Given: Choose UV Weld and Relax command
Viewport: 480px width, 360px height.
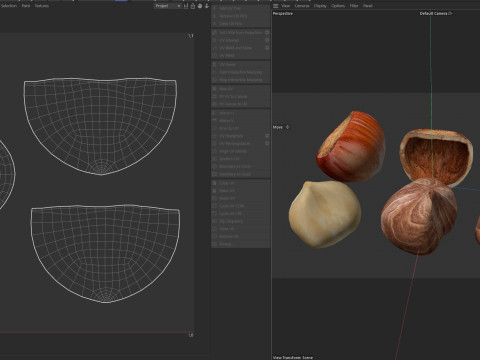Looking at the screenshot, I should 238,48.
